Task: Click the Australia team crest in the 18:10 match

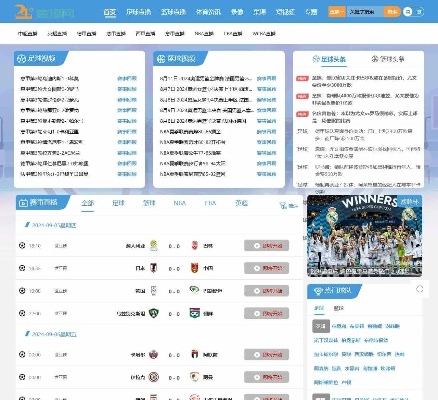Action: [154, 245]
